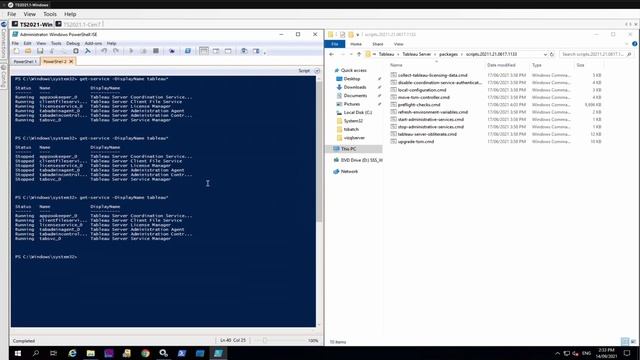
Task: Select upgrade-tsm.cmd file
Action: pyautogui.click(x=416, y=142)
